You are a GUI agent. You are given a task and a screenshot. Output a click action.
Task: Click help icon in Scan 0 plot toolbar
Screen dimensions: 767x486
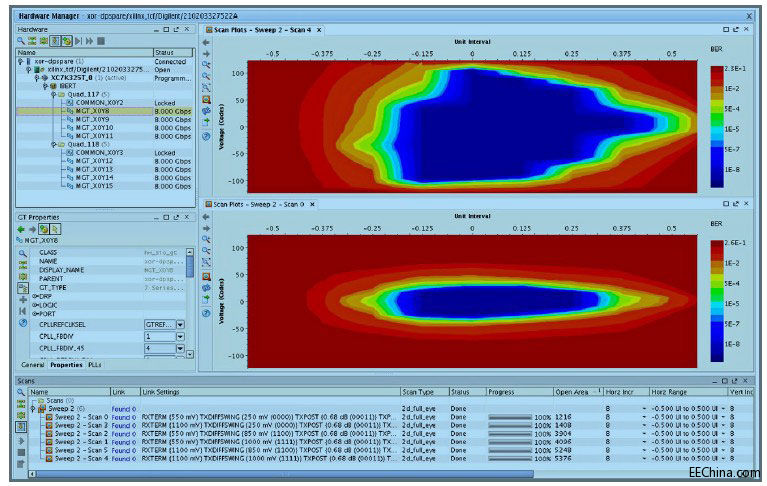pos(206,313)
